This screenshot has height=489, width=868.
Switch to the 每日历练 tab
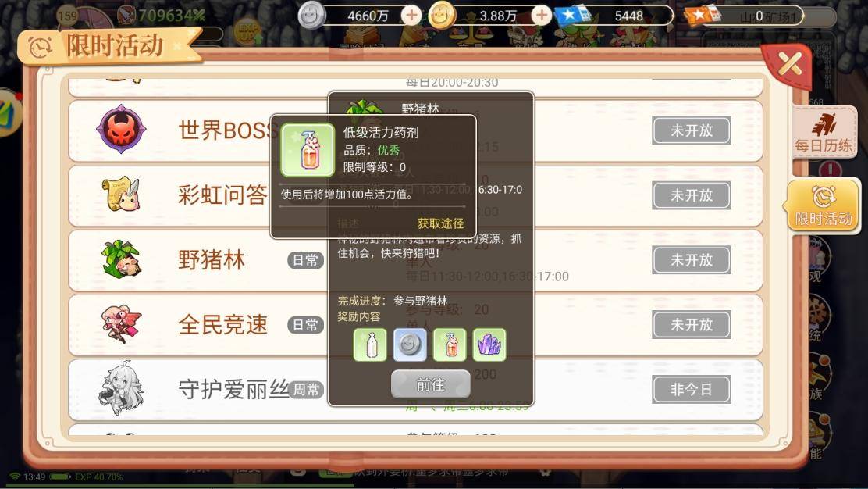pos(824,132)
